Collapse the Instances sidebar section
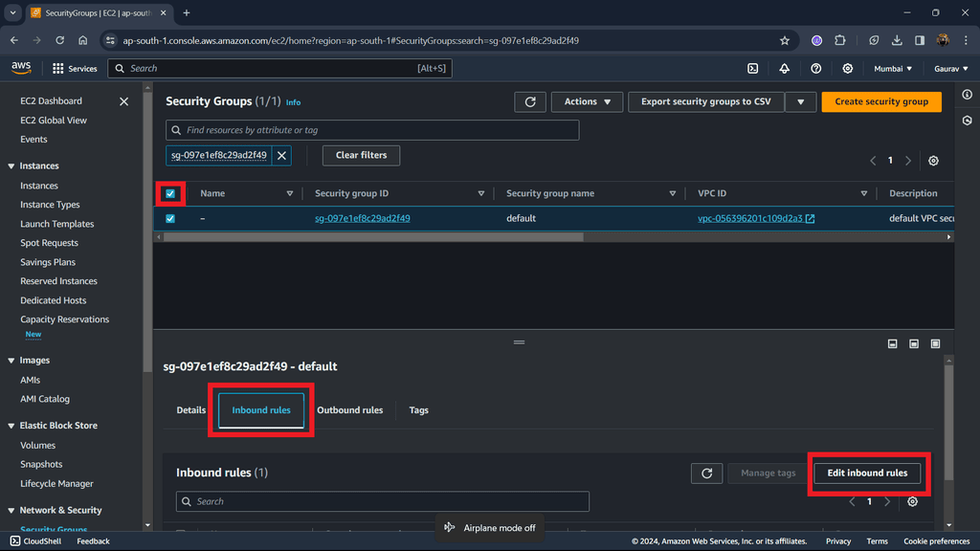This screenshot has height=551, width=980. 11,166
